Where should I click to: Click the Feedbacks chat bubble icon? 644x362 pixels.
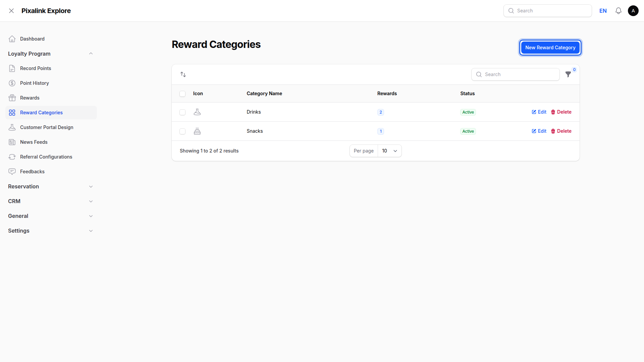(x=12, y=172)
